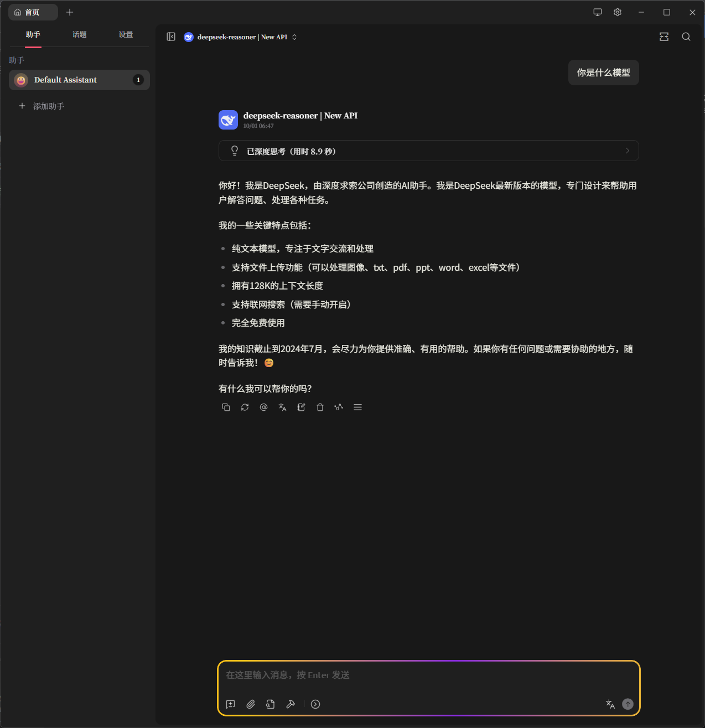Copy the assistant's reply message
This screenshot has width=705, height=728.
click(226, 407)
